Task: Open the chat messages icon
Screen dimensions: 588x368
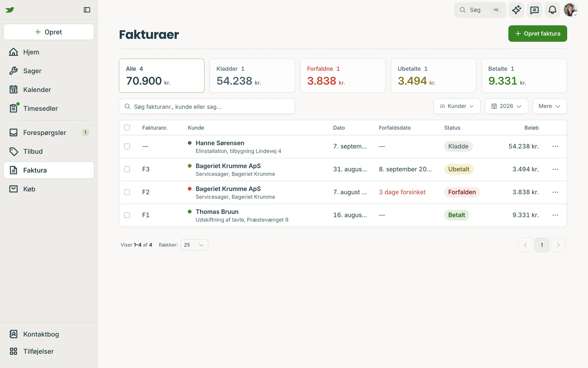Action: (x=534, y=10)
